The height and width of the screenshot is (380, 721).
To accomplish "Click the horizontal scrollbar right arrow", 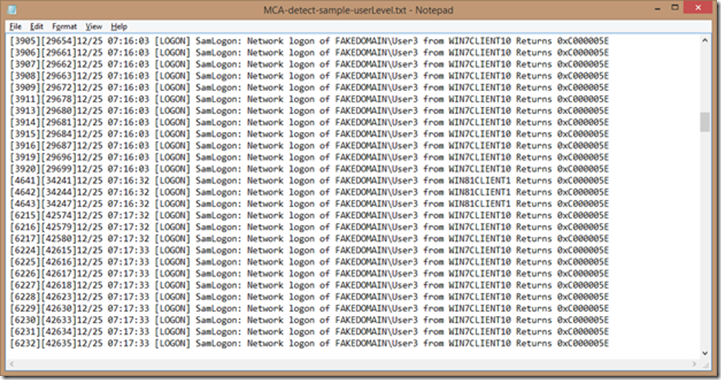I will (694, 364).
